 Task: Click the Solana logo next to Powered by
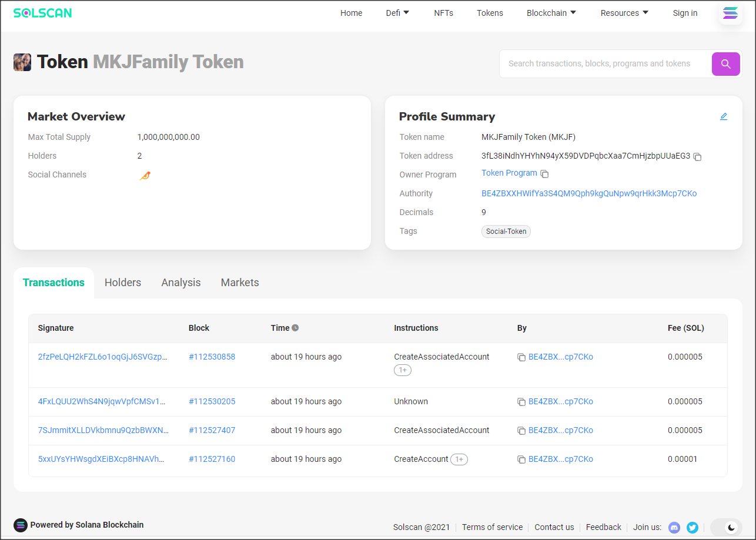point(21,525)
